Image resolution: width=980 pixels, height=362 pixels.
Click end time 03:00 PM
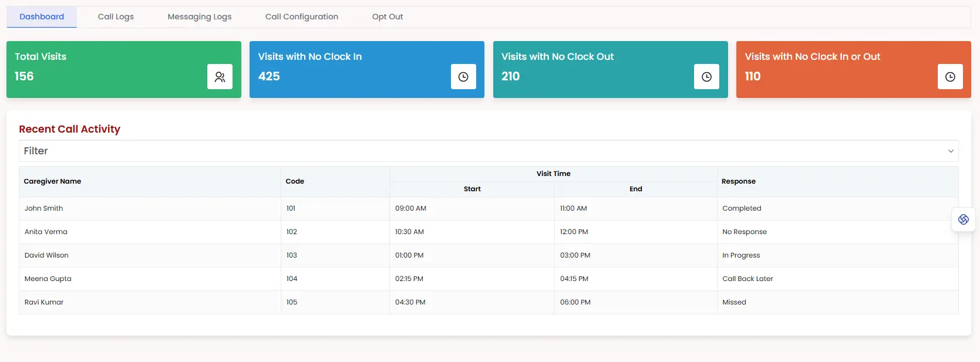point(575,255)
